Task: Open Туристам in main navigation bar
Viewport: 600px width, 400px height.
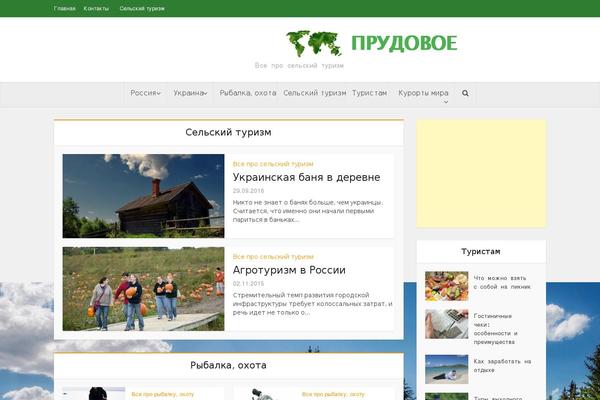Action: [x=369, y=93]
